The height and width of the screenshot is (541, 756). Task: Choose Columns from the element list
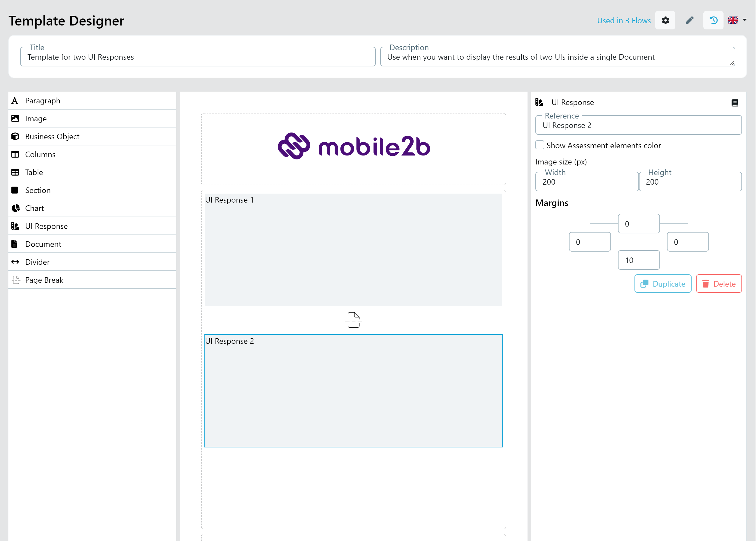[92, 154]
